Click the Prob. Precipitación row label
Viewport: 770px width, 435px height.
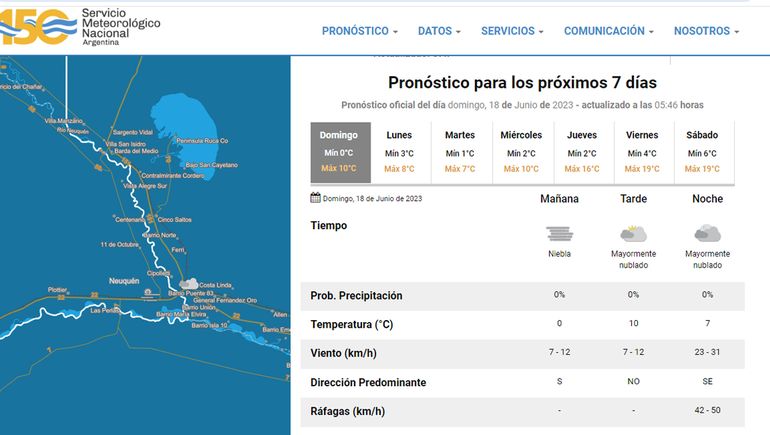[x=356, y=296]
